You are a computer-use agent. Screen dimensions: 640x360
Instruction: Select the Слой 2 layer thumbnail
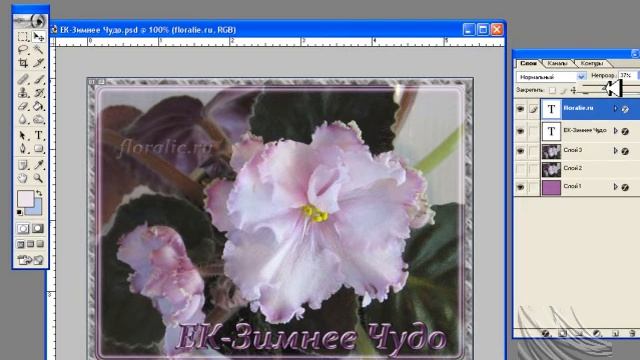(x=551, y=169)
